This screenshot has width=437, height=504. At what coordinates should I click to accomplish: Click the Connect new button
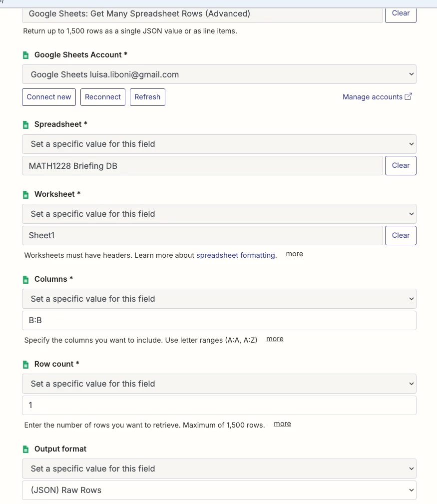click(49, 97)
